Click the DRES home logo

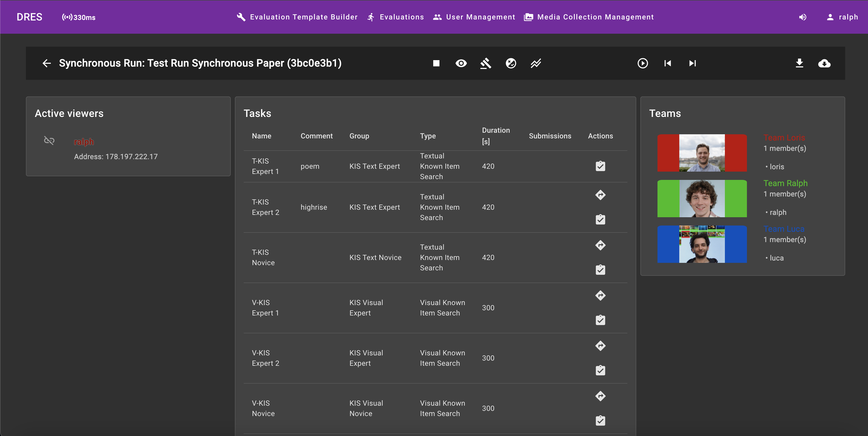click(30, 17)
